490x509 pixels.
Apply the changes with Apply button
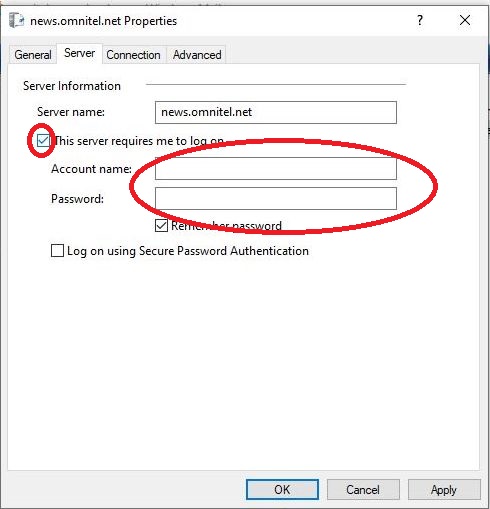[444, 490]
